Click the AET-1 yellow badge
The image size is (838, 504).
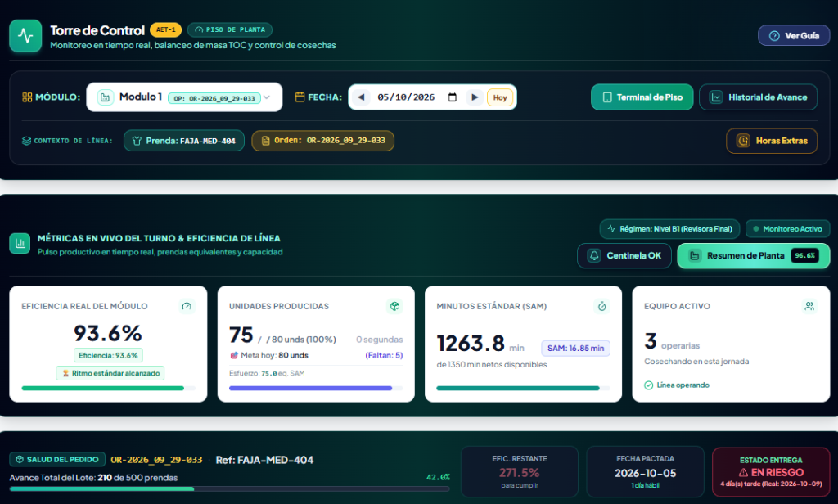coord(165,30)
